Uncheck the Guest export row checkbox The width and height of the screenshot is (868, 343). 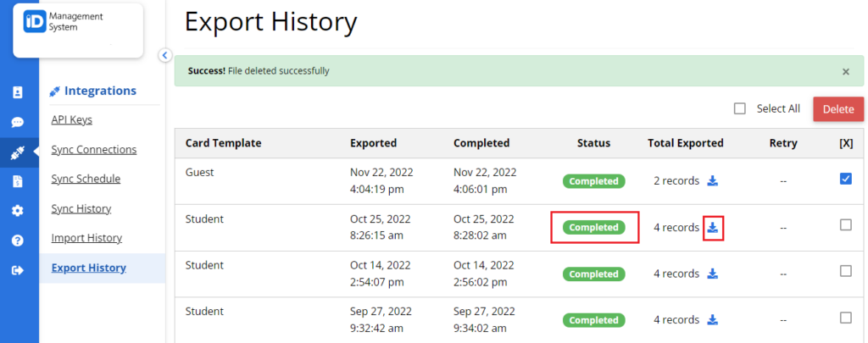845,179
